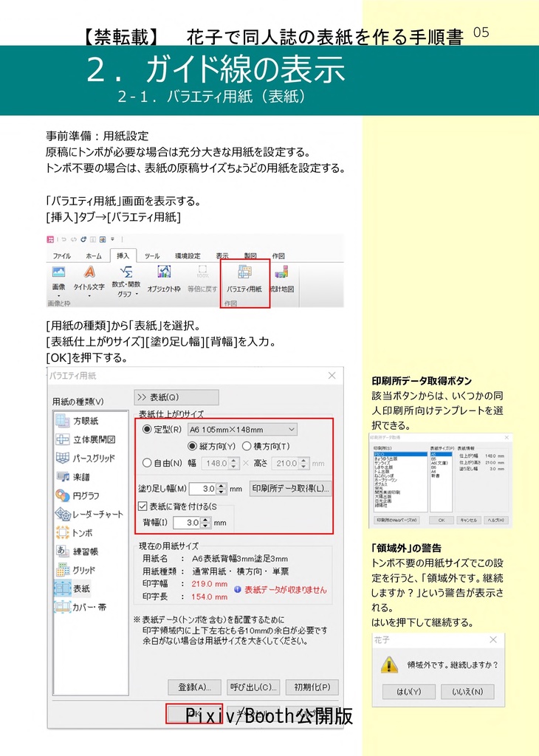Open バラエティ用紙 from the ribbon
539x756 pixels.
(244, 278)
